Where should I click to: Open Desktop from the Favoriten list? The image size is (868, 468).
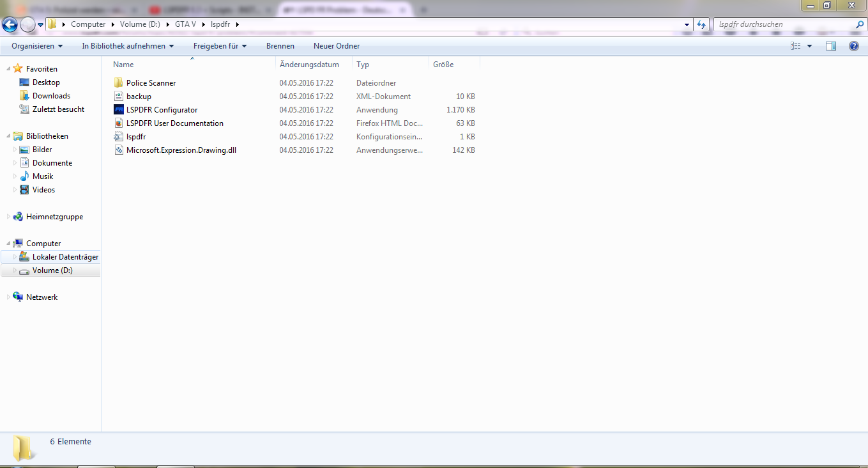tap(46, 82)
